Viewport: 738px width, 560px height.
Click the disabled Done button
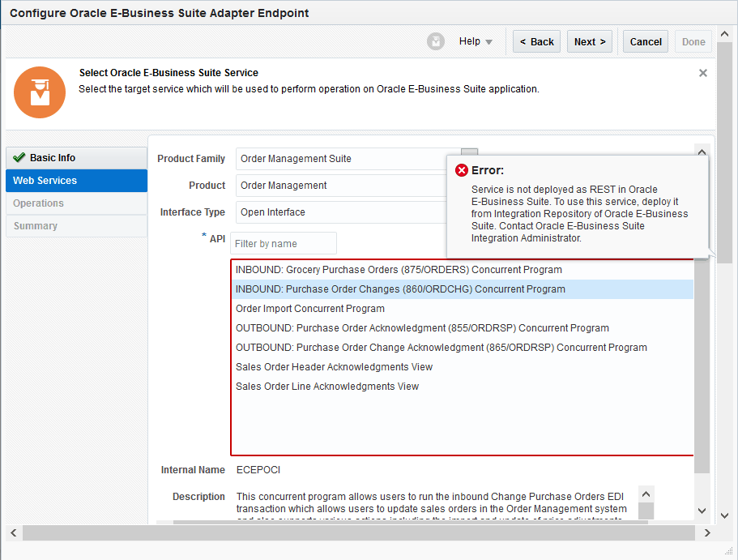tap(693, 41)
